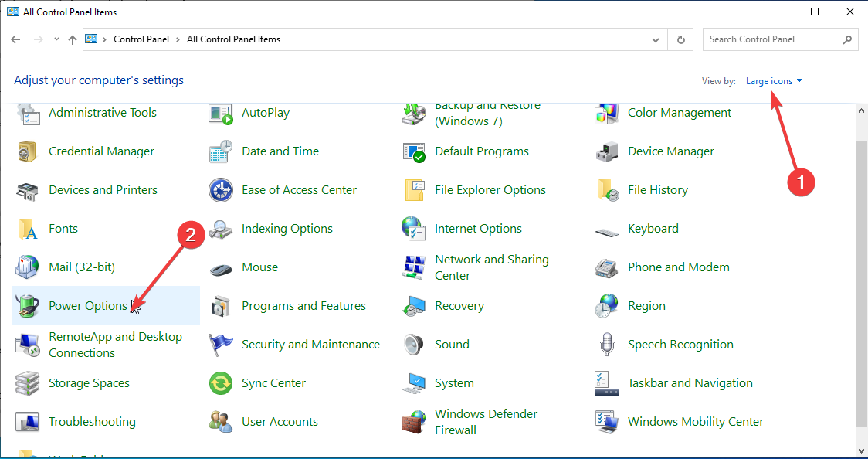The height and width of the screenshot is (459, 868).
Task: Open the System link
Action: 455,383
